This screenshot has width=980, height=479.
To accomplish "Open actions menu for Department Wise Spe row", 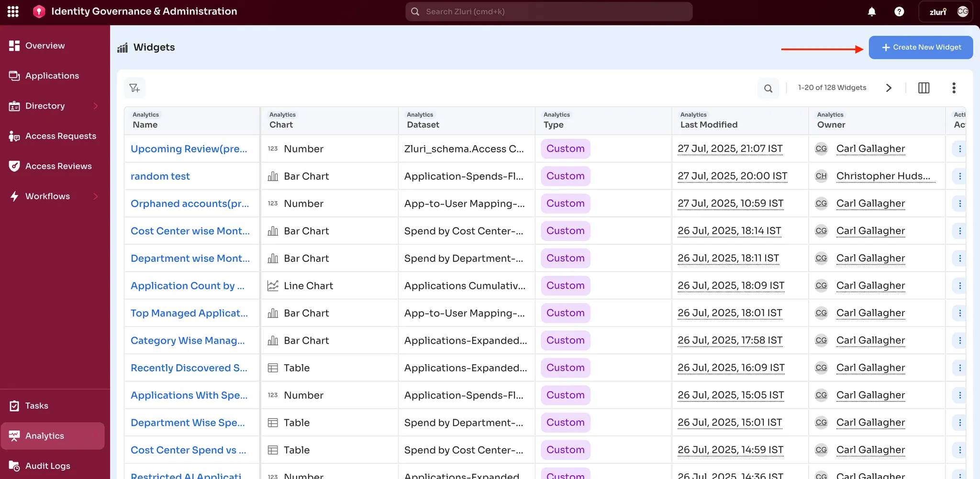I will click(959, 422).
